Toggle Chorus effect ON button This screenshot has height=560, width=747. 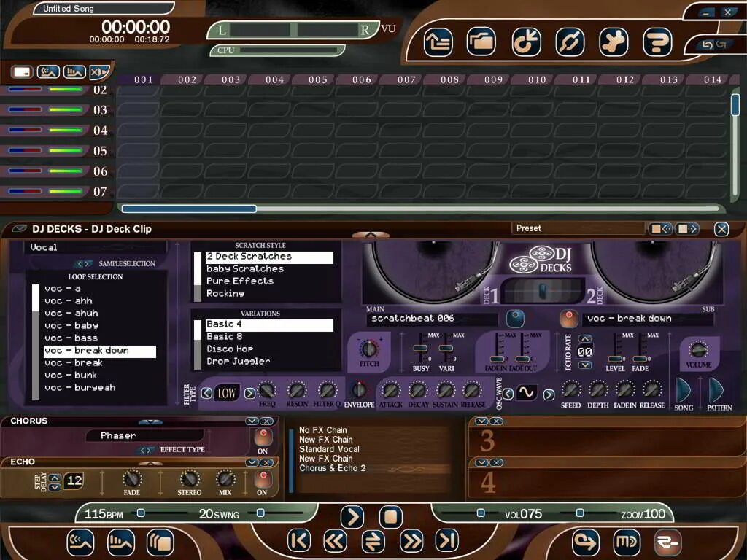pyautogui.click(x=263, y=436)
